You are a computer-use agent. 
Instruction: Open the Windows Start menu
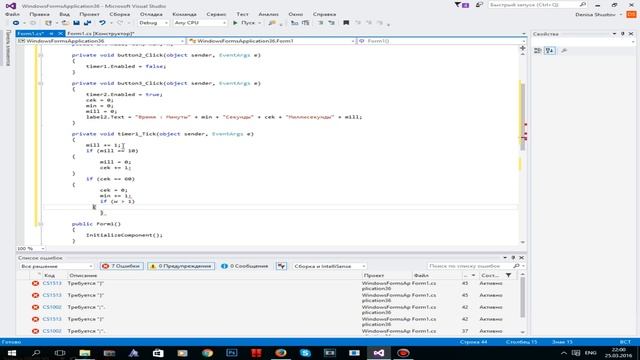point(11,353)
